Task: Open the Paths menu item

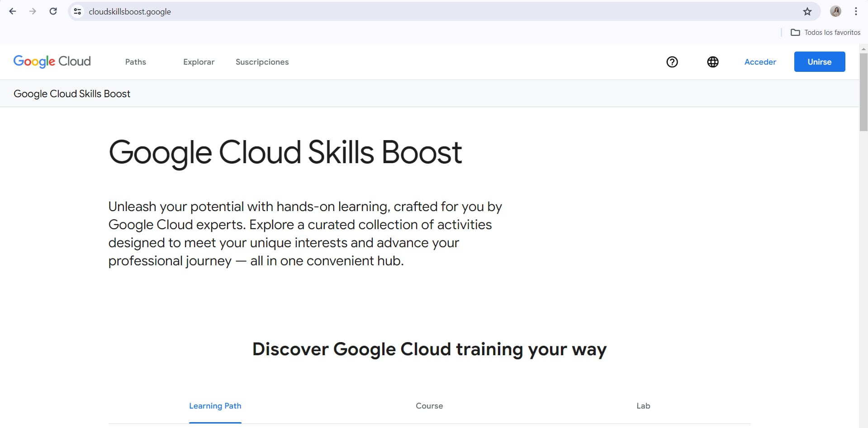Action: [x=136, y=62]
